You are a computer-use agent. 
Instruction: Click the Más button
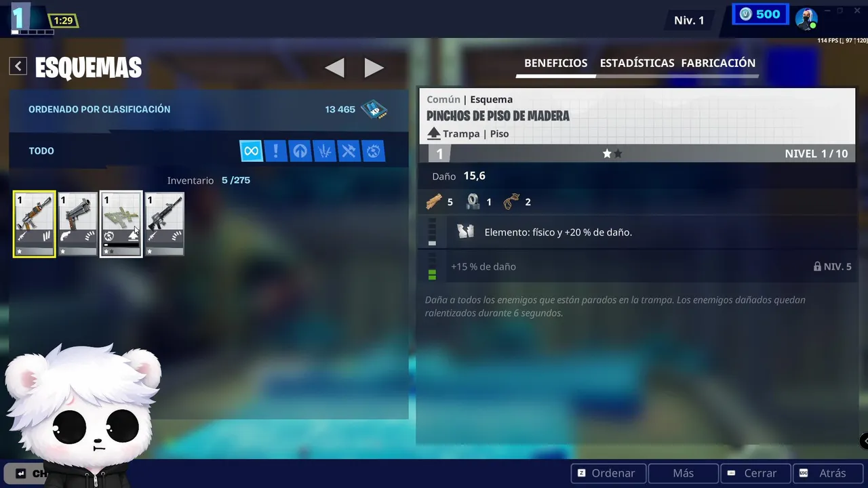(x=683, y=473)
